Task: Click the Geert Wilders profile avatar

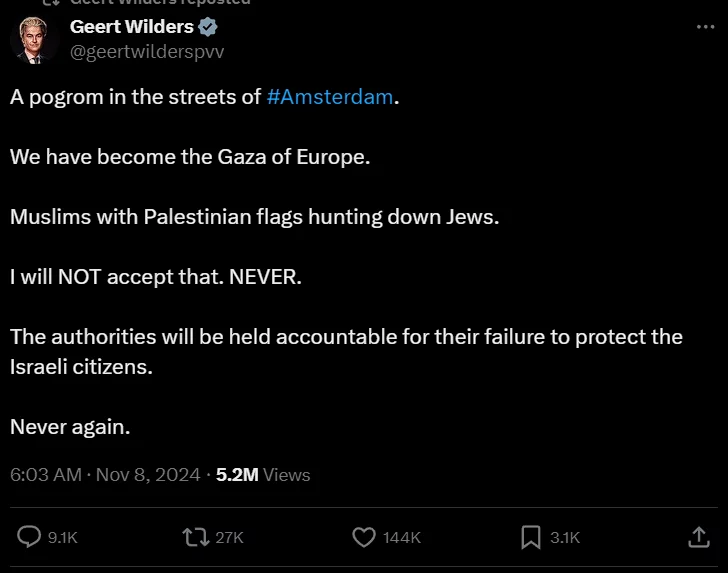Action: [x=34, y=40]
